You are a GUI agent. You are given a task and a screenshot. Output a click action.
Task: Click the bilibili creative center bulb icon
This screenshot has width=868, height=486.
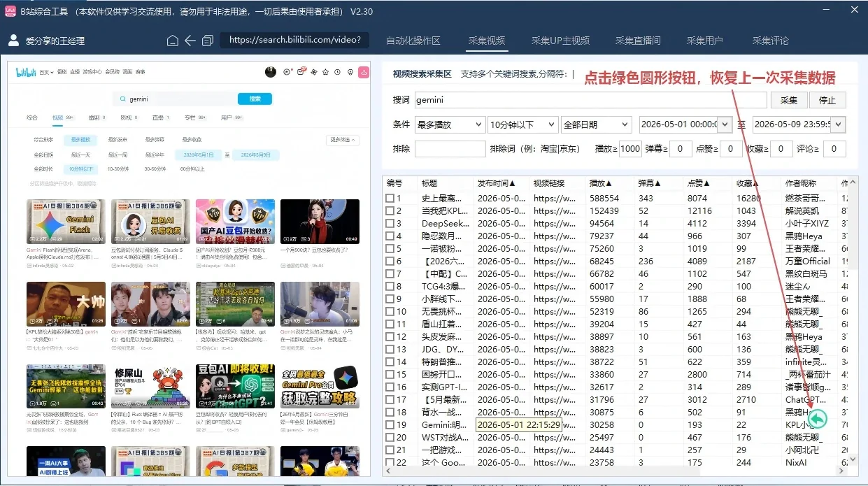coord(350,72)
